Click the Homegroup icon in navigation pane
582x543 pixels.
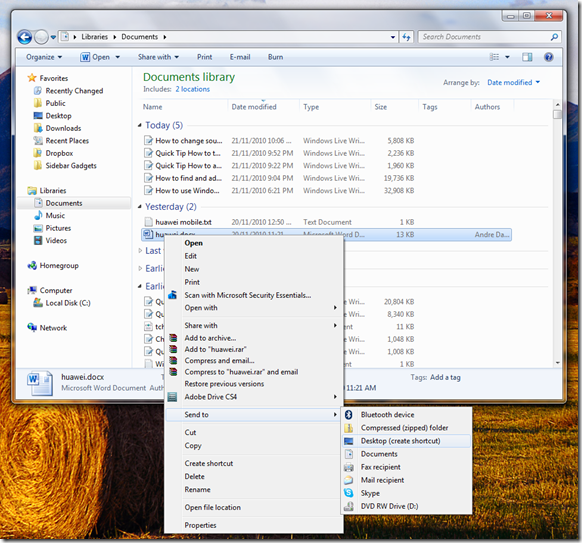(x=32, y=266)
